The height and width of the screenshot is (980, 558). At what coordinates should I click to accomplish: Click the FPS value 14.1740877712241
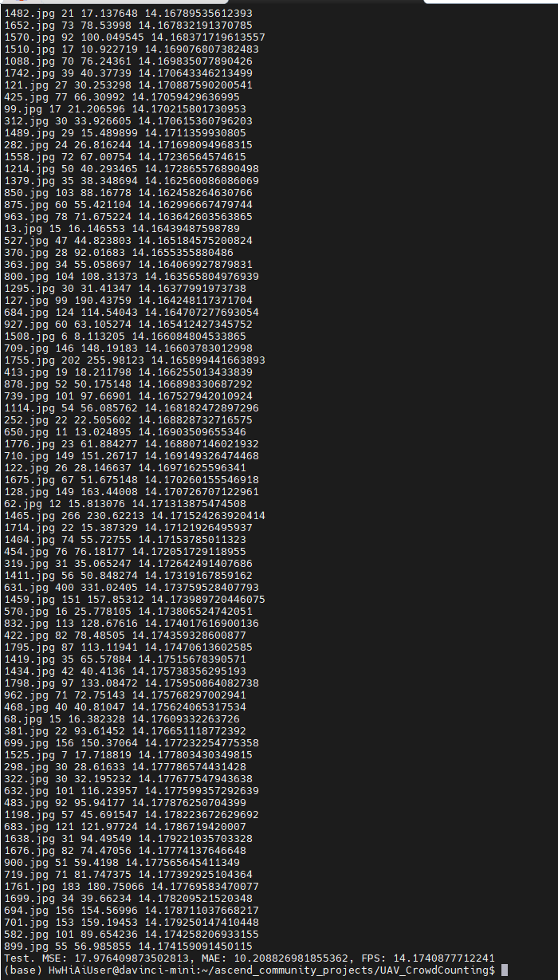(x=444, y=958)
